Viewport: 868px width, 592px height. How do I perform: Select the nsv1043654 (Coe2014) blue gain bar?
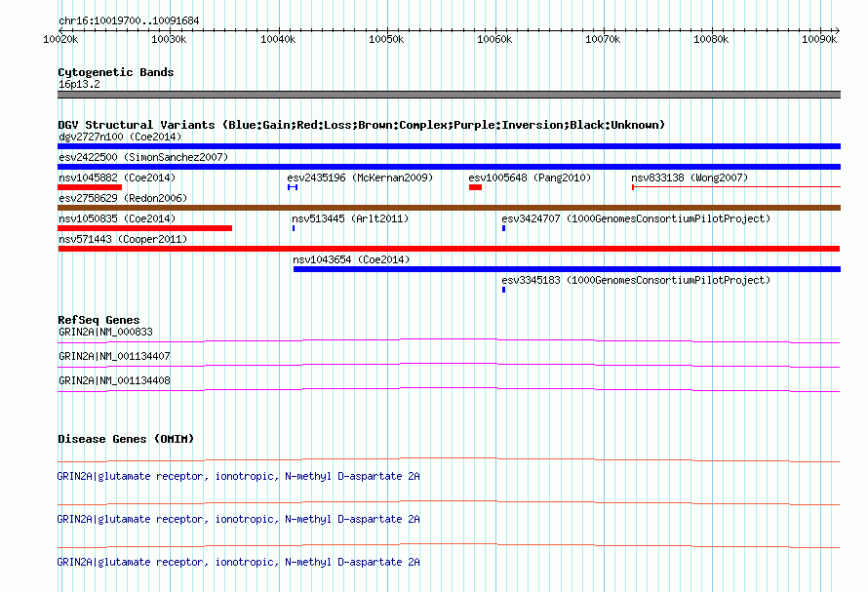(567, 269)
